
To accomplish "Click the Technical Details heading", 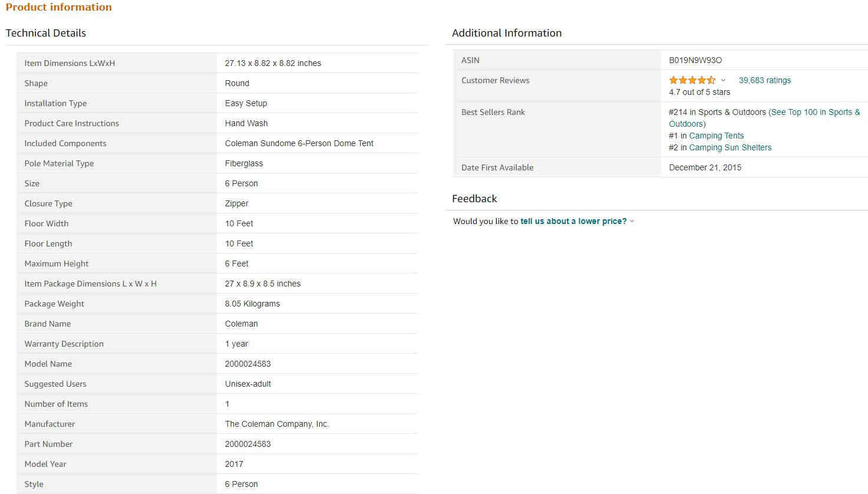I will 46,33.
